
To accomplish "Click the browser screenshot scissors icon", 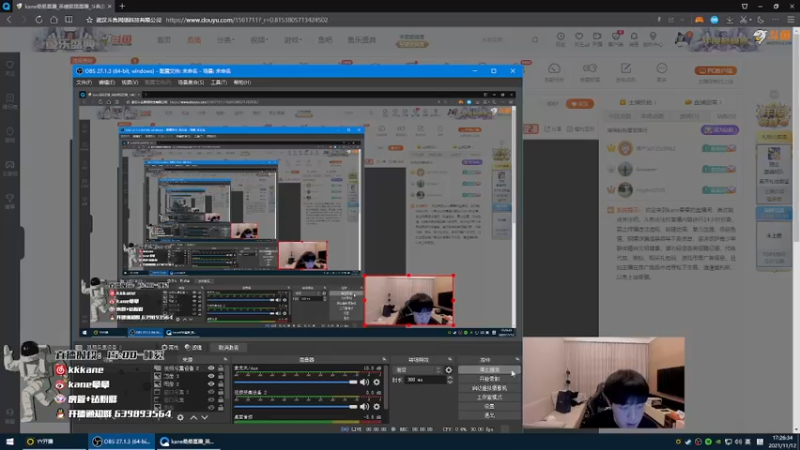I will pos(744,20).
